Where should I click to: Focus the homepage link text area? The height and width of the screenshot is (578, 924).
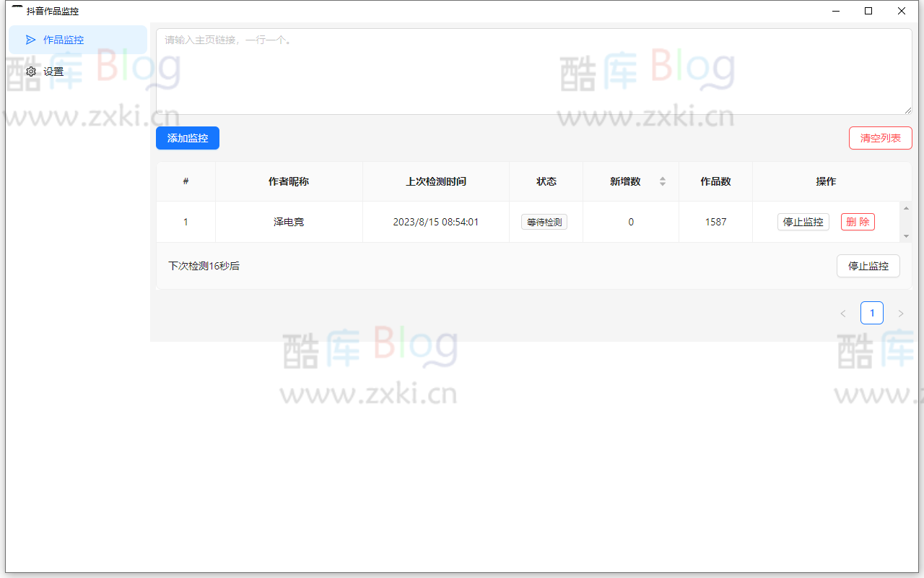pos(533,71)
